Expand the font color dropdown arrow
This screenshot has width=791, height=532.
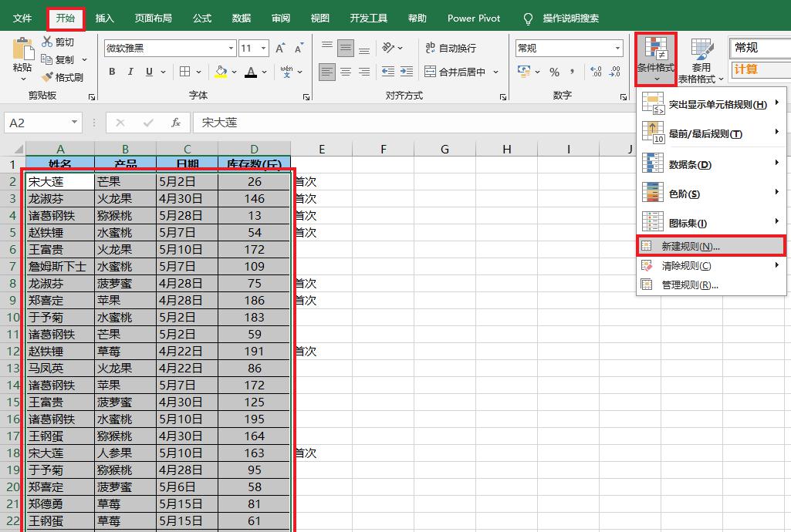265,72
